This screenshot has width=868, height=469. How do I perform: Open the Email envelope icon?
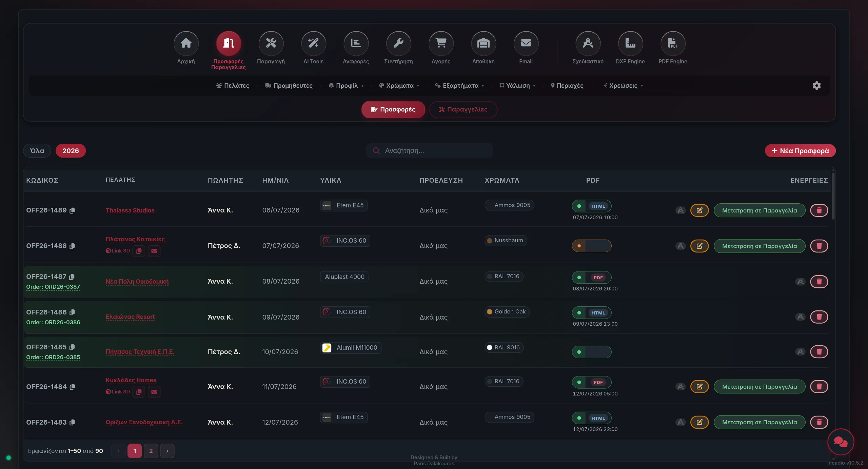pyautogui.click(x=526, y=43)
